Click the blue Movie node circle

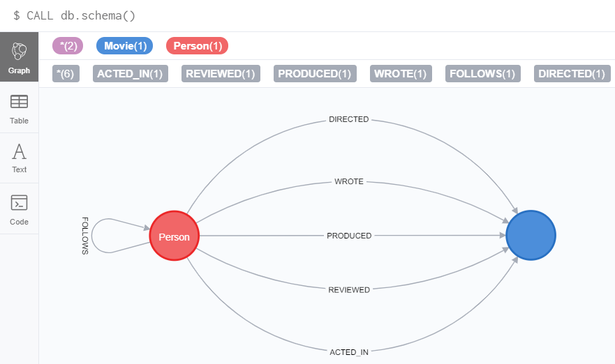531,236
